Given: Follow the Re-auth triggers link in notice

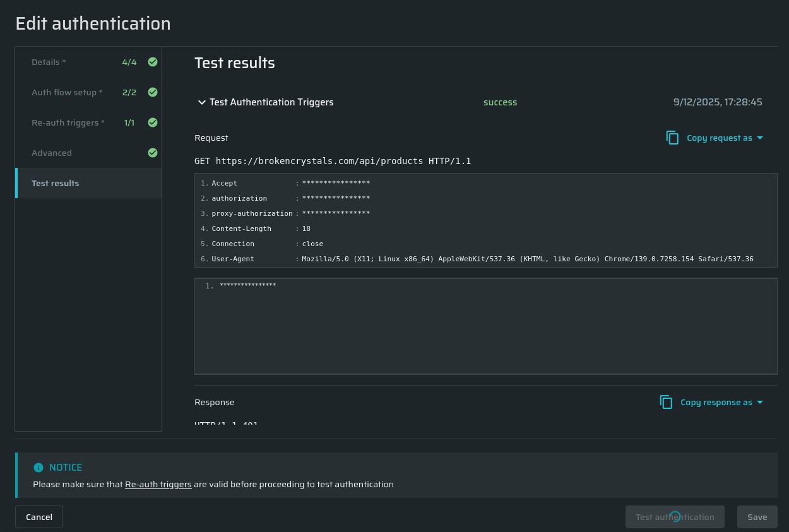Looking at the screenshot, I should (x=158, y=485).
